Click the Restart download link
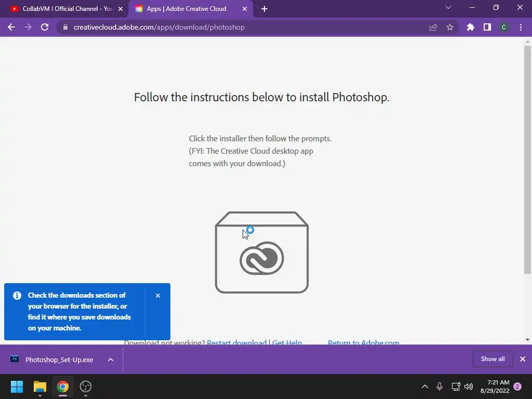 tap(237, 342)
